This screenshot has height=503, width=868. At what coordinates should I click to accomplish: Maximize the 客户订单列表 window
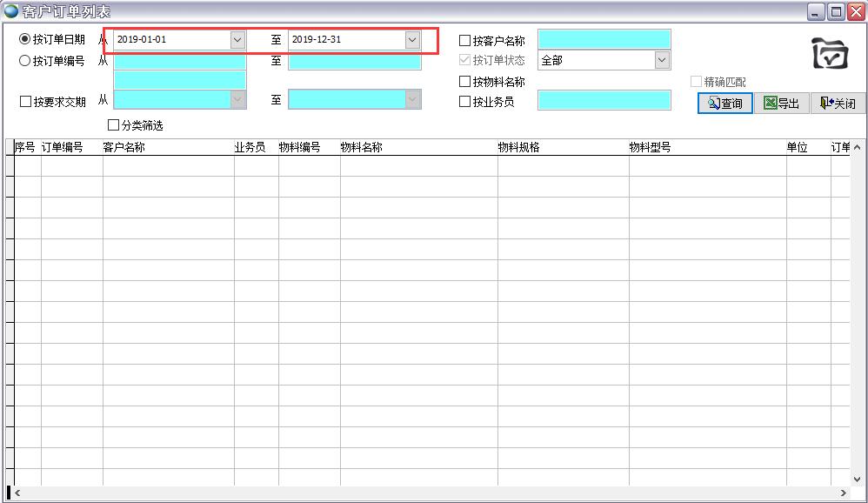pyautogui.click(x=836, y=11)
